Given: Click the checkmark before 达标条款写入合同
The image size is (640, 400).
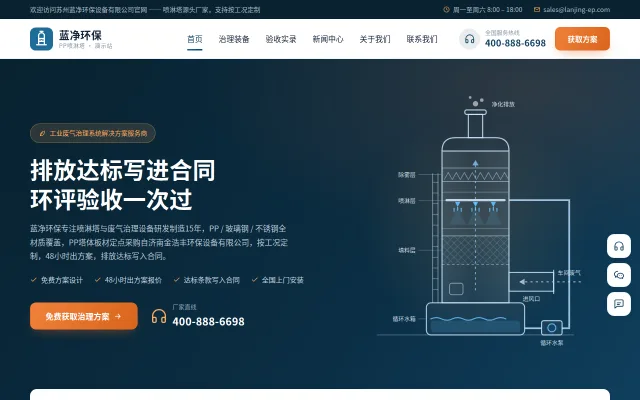Looking at the screenshot, I should click(x=177, y=280).
